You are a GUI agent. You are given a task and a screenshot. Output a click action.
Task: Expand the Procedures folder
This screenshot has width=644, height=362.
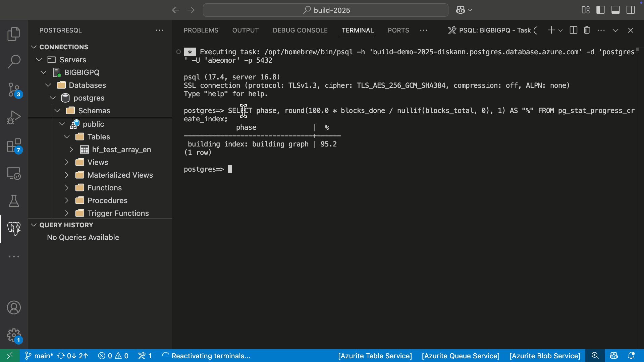tap(67, 200)
